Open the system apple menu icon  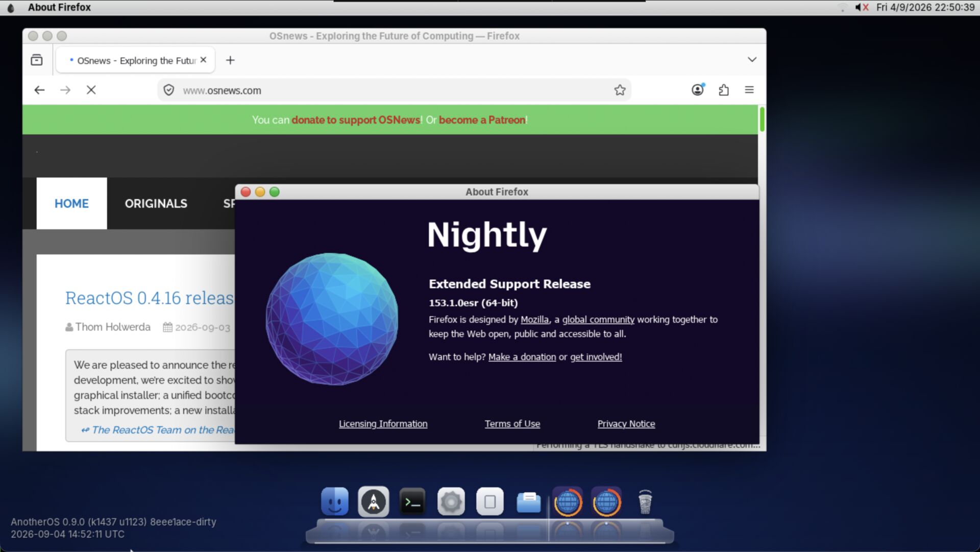(x=11, y=8)
